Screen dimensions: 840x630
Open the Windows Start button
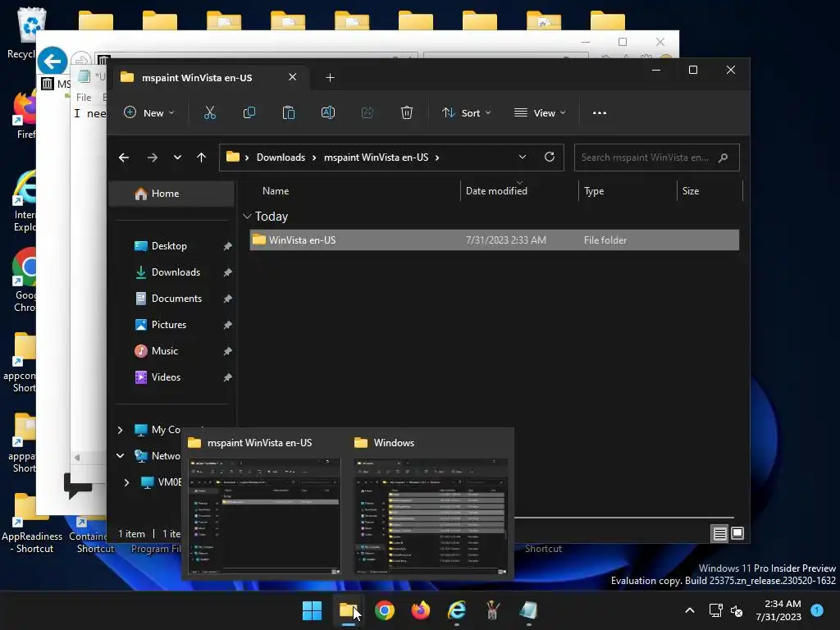[x=312, y=610]
